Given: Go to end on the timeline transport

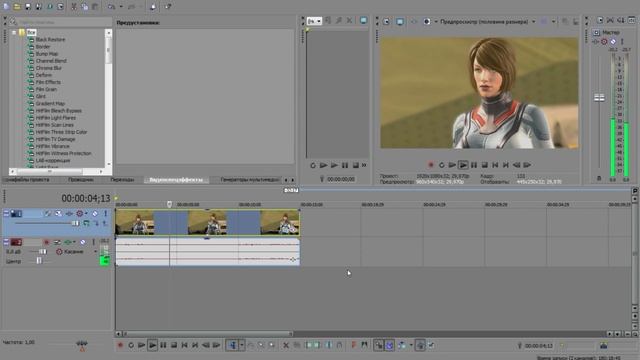Looking at the screenshot, I should click(x=195, y=345).
